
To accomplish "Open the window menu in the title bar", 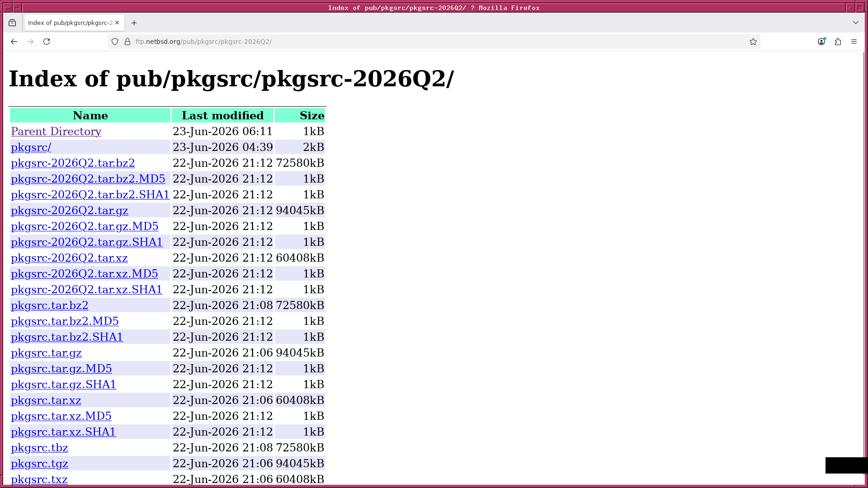I will pyautogui.click(x=7, y=8).
